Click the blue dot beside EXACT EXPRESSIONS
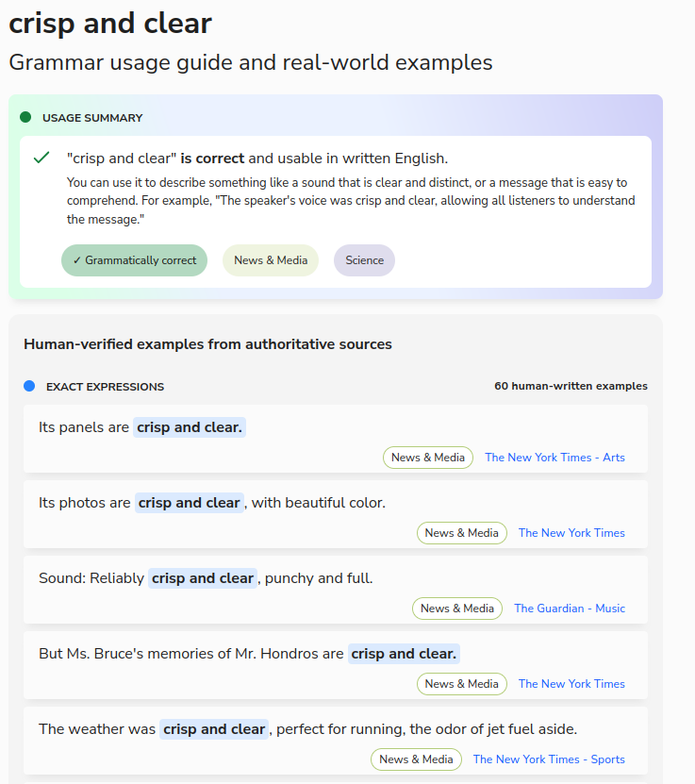The image size is (695, 784). point(29,386)
